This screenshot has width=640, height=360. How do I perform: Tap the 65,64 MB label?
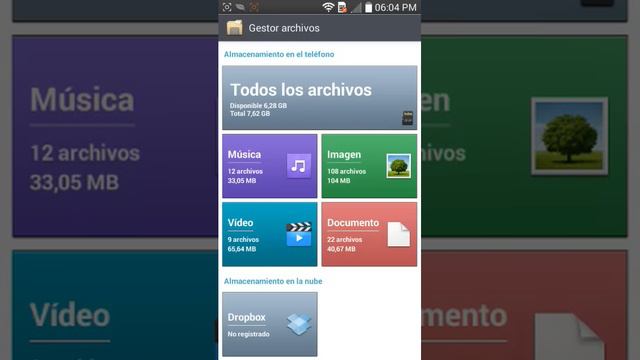pyautogui.click(x=242, y=249)
